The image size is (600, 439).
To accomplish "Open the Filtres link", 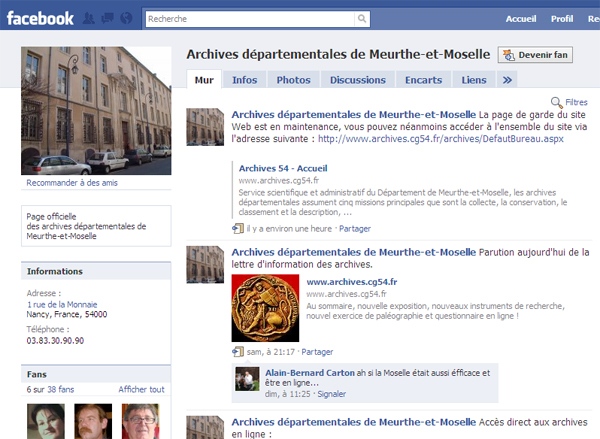I will [576, 102].
